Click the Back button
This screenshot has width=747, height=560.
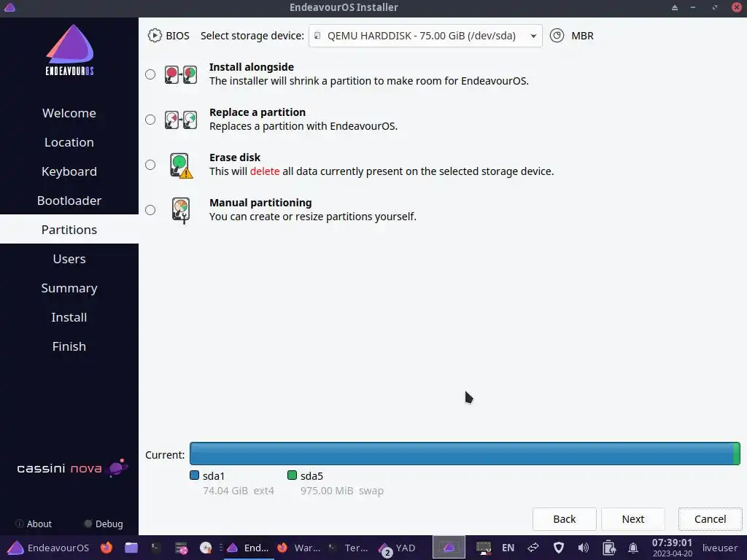pos(564,519)
